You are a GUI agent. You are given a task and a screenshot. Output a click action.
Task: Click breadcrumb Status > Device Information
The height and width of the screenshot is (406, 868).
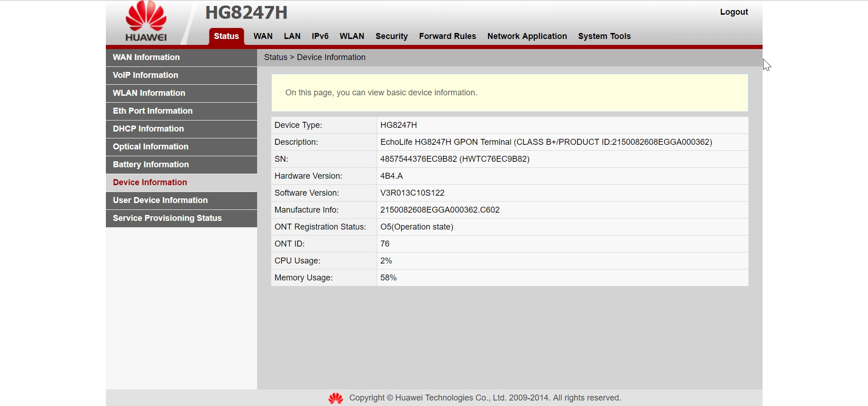tap(315, 57)
